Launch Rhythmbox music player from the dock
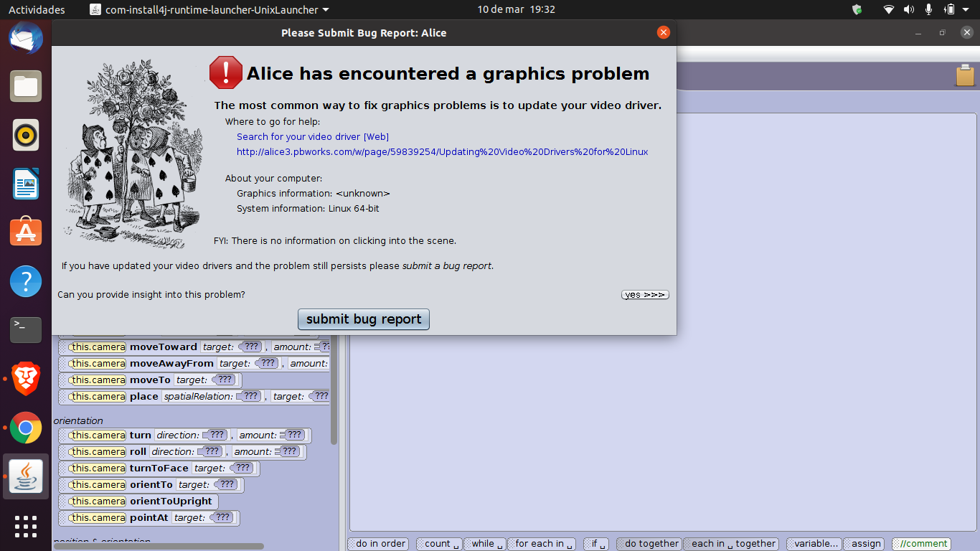Viewport: 980px width, 551px height. click(26, 135)
